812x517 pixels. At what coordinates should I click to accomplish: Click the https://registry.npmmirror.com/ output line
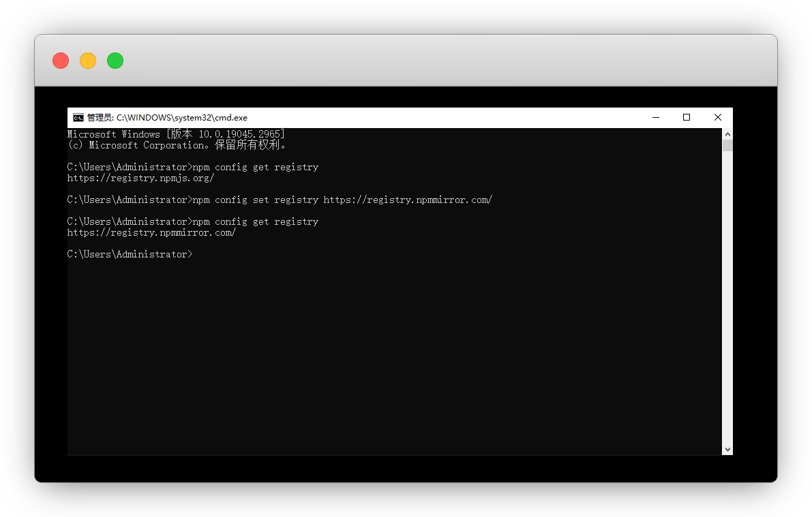point(151,233)
